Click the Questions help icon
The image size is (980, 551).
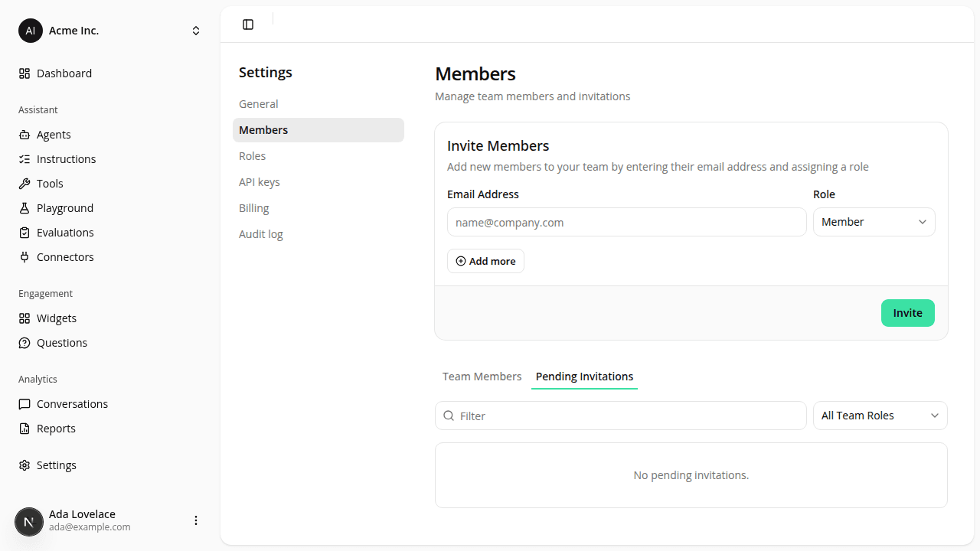[x=24, y=343]
